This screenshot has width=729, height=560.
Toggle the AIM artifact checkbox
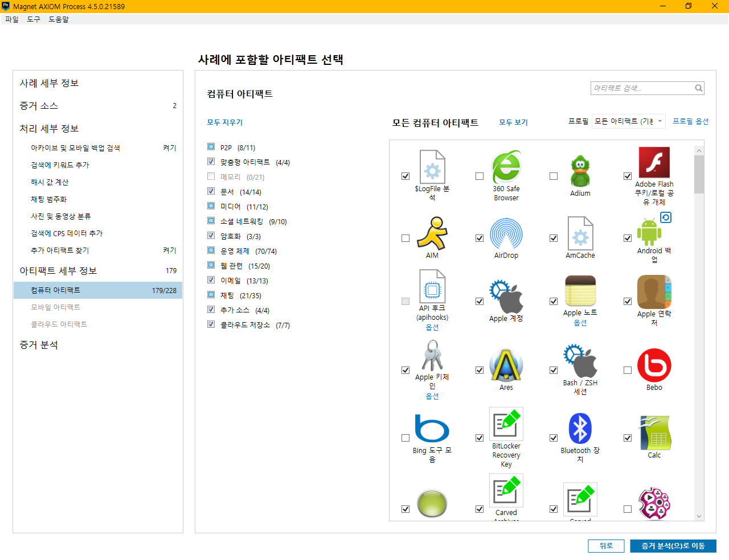[406, 238]
